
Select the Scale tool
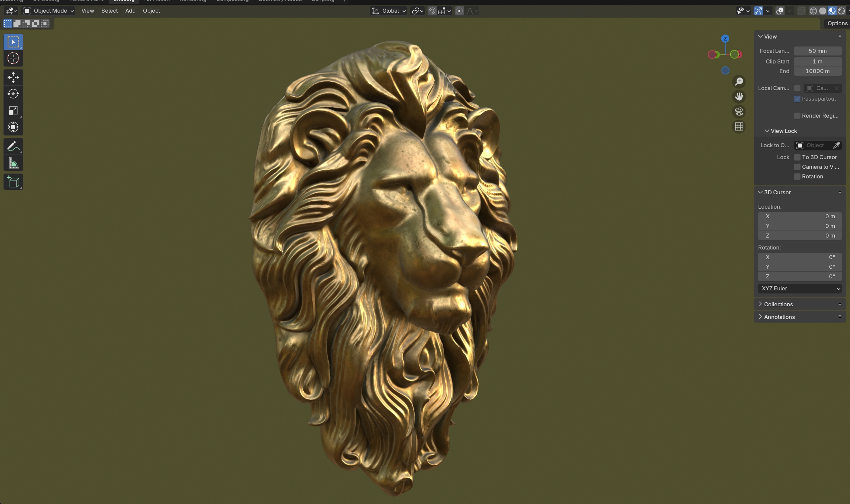[13, 110]
